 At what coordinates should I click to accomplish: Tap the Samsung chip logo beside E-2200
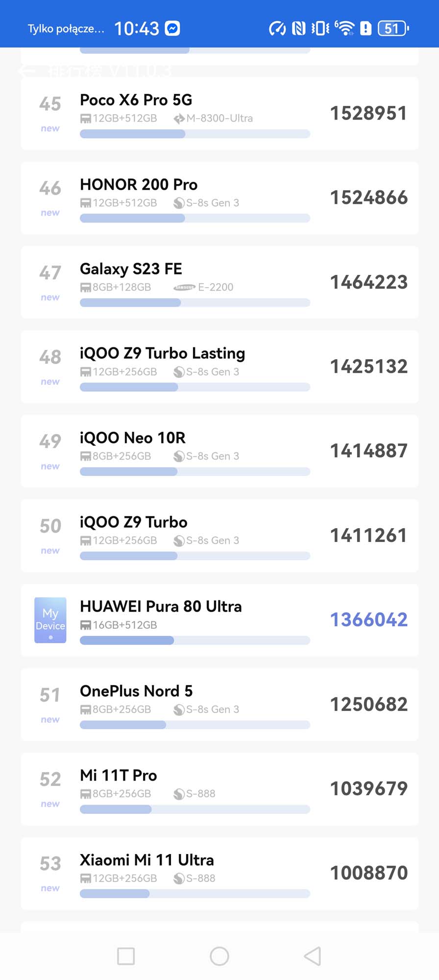[184, 288]
